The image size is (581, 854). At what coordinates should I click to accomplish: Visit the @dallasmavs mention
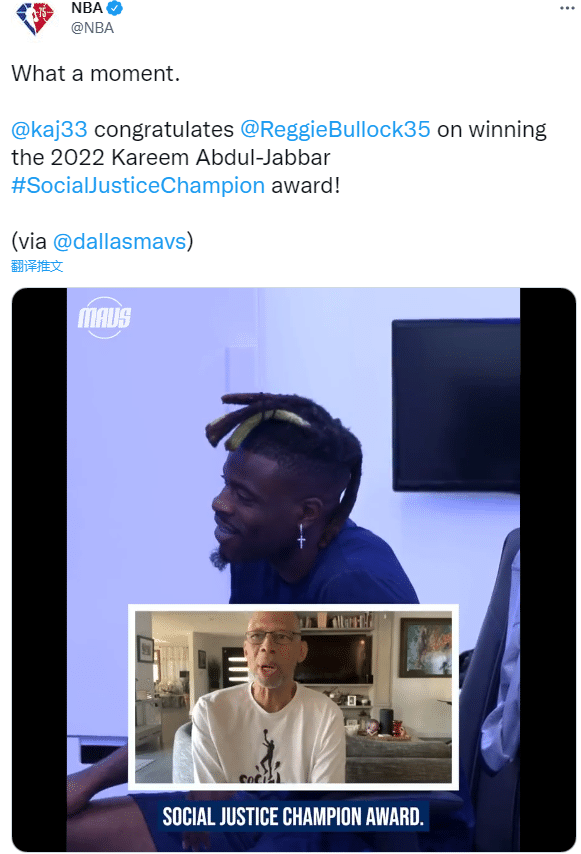[120, 241]
